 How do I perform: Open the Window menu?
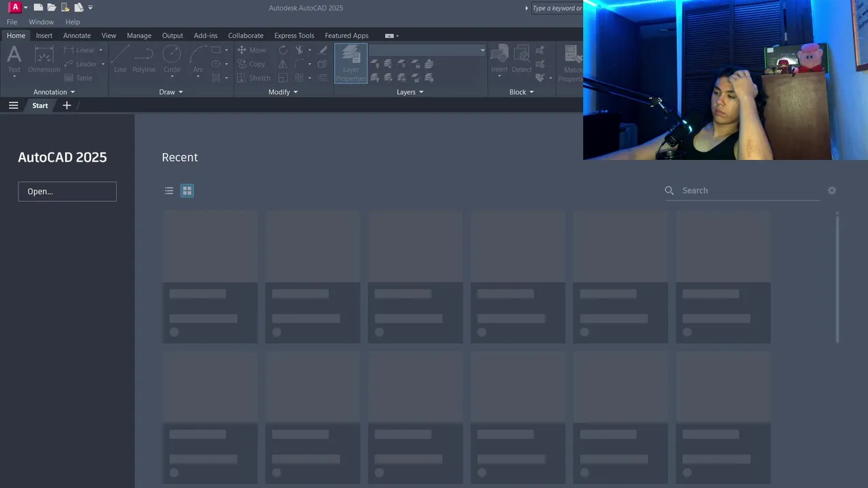[x=41, y=22]
